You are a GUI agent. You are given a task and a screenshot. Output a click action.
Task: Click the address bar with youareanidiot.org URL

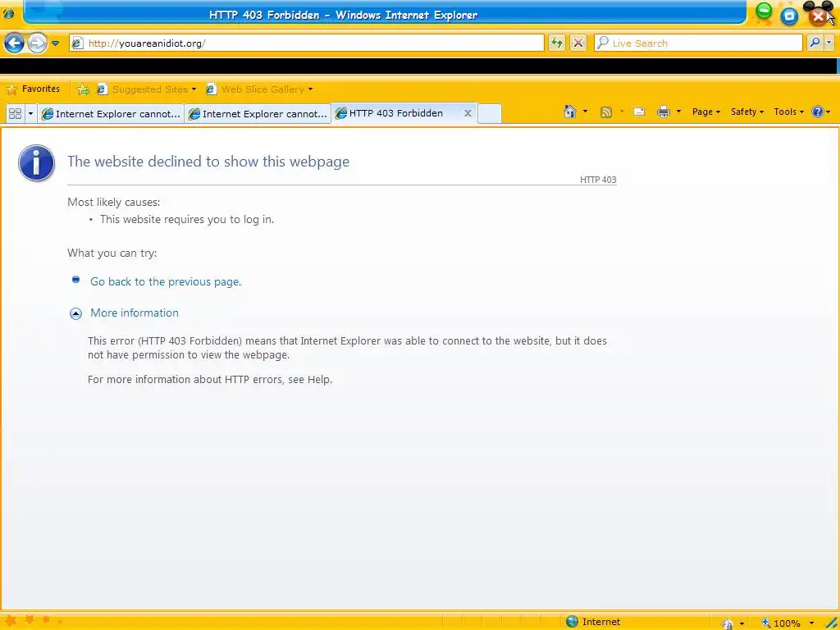tap(307, 43)
